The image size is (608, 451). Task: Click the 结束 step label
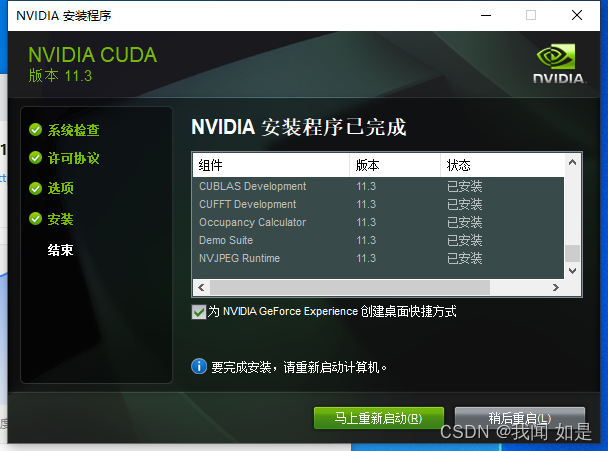[x=60, y=250]
